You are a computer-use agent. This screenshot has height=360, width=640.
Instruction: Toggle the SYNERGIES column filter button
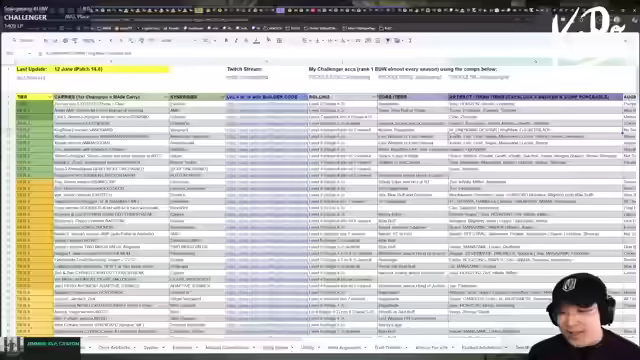(x=222, y=97)
